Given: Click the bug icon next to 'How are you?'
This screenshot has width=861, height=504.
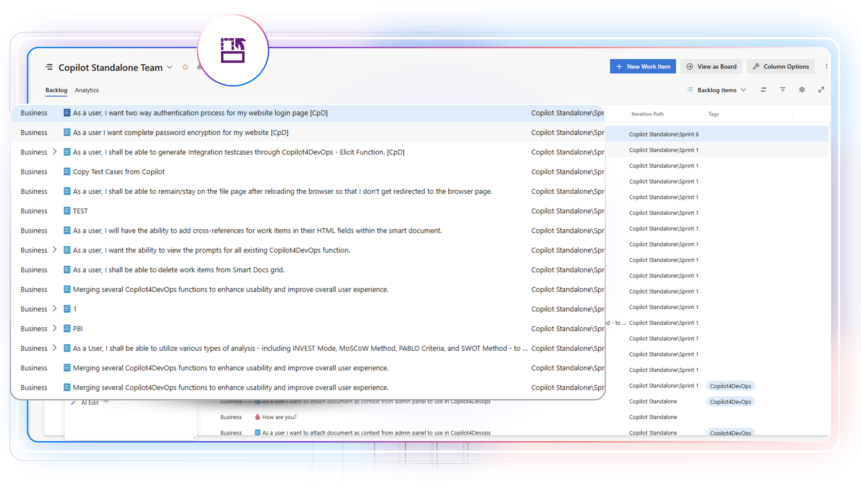Looking at the screenshot, I should pyautogui.click(x=258, y=417).
